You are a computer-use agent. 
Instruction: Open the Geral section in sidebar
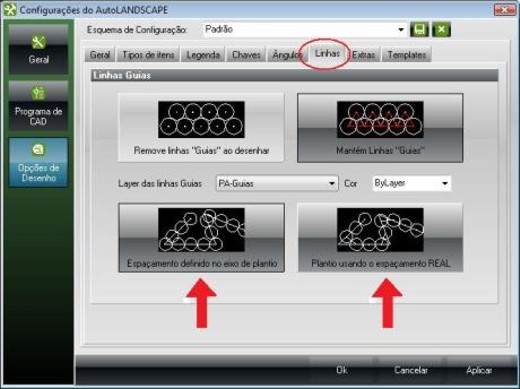tap(38, 49)
